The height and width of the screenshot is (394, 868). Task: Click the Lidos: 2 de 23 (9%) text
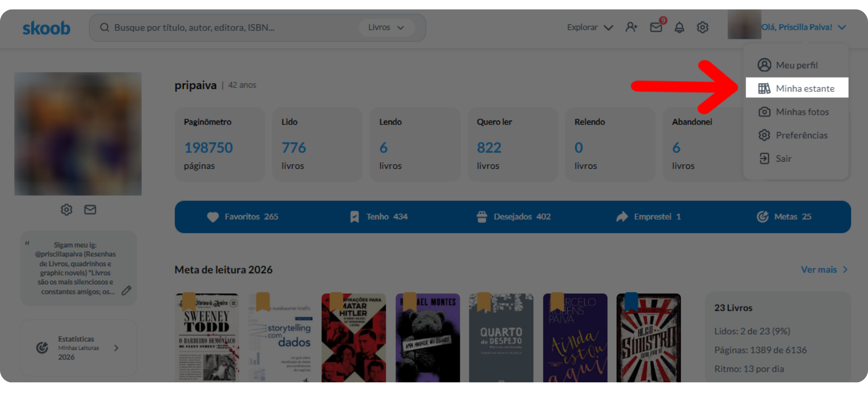(752, 331)
